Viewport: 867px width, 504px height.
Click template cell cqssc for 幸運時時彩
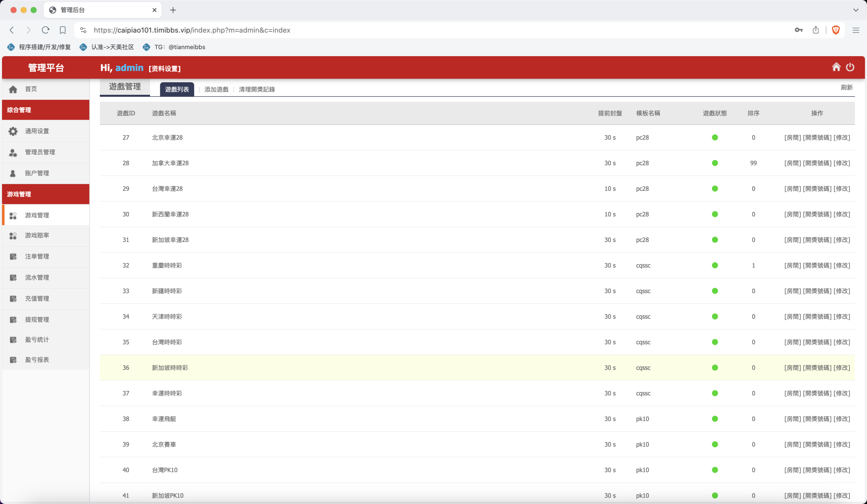coord(643,393)
